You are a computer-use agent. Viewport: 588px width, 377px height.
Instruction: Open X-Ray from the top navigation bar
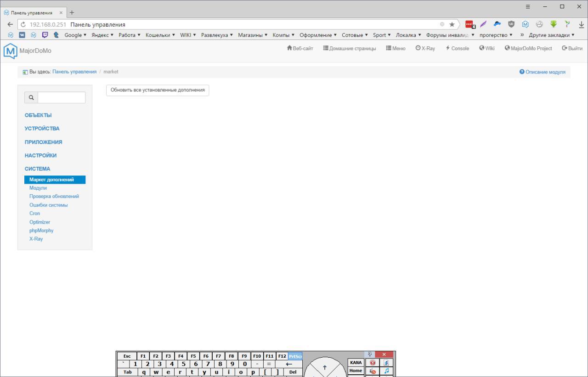[425, 48]
